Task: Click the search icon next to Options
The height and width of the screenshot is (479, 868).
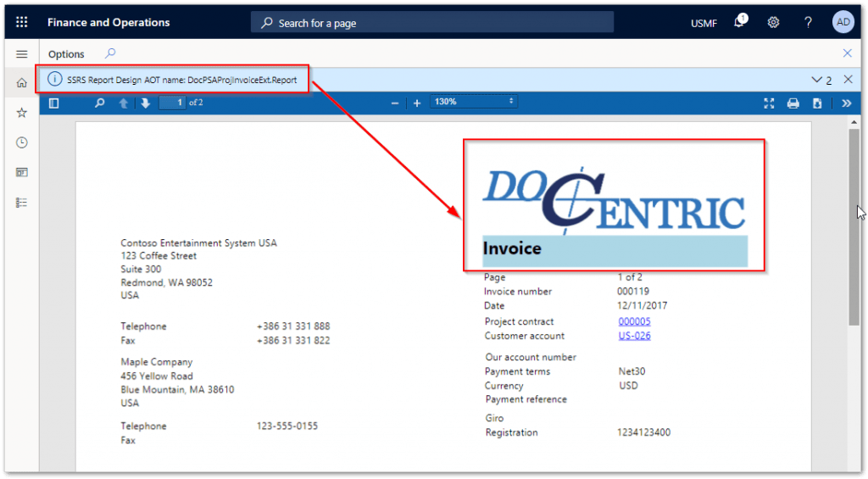Action: point(110,53)
